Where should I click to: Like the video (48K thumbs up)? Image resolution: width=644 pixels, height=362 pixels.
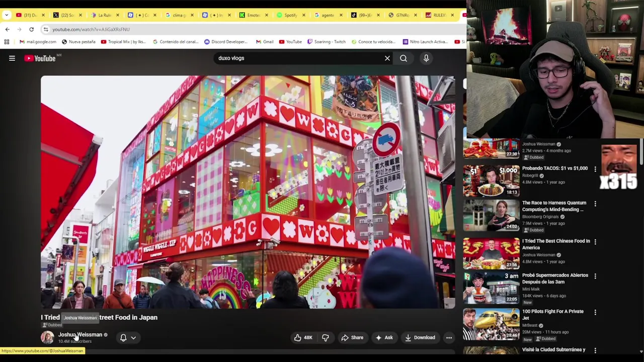303,338
